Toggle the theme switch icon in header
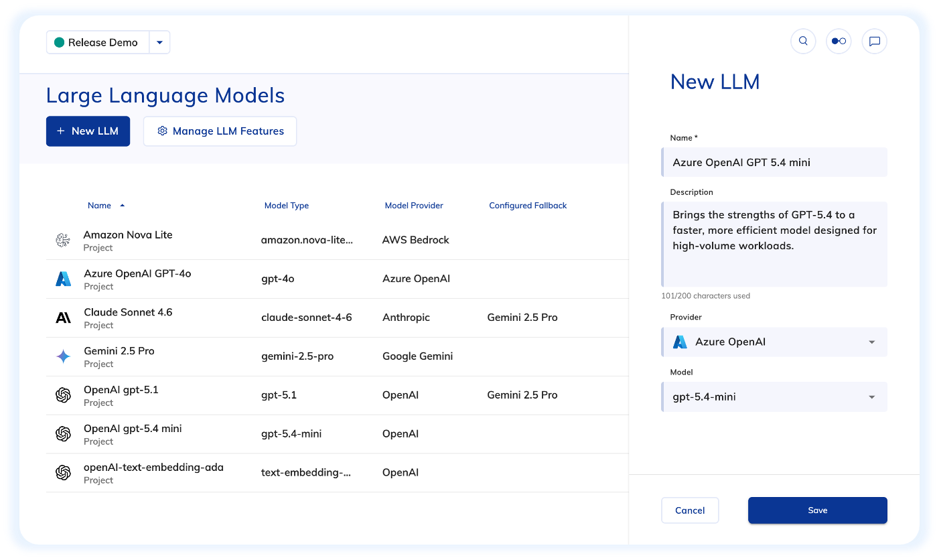 (839, 41)
